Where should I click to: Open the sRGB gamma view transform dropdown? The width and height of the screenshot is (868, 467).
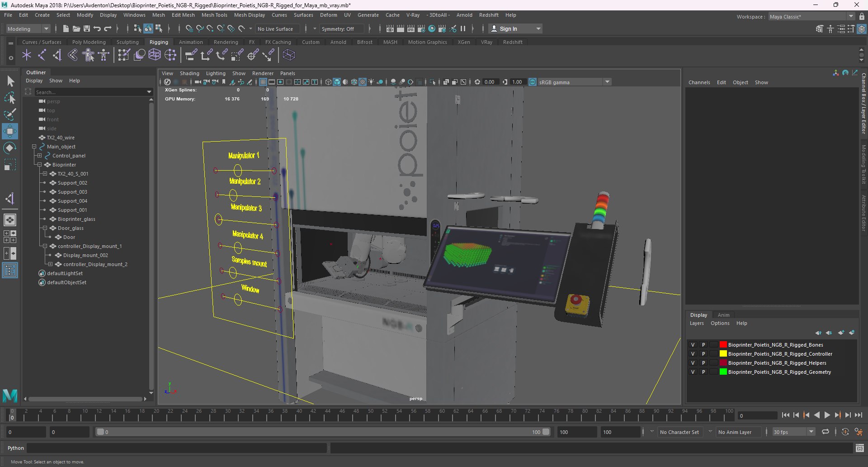575,82
